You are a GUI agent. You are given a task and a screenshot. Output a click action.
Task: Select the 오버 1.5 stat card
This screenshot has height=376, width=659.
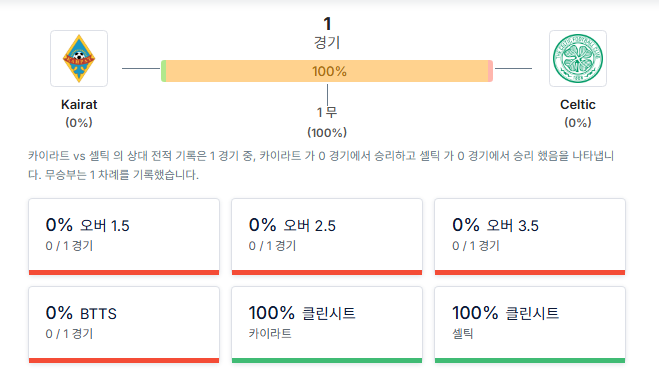[124, 237]
